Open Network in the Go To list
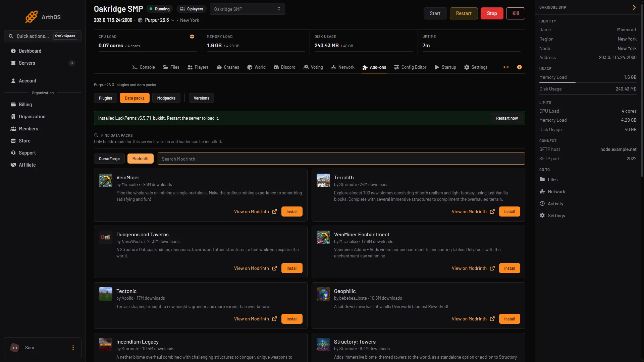The width and height of the screenshot is (644, 362). [x=552, y=191]
